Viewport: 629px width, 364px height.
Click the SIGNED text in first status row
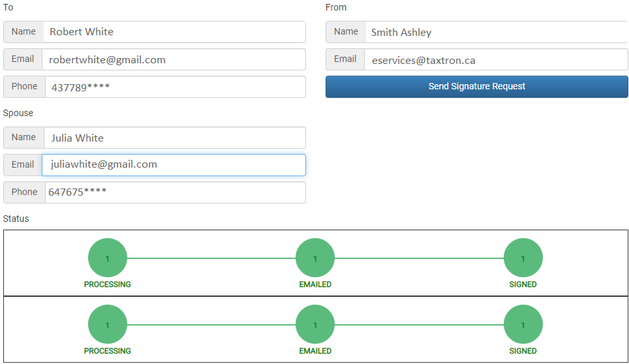click(x=523, y=284)
